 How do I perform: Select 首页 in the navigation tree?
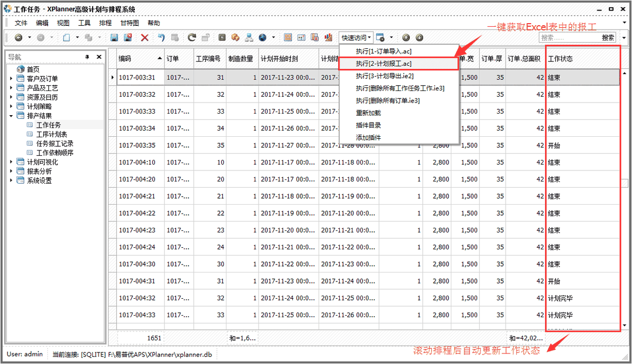[33, 69]
